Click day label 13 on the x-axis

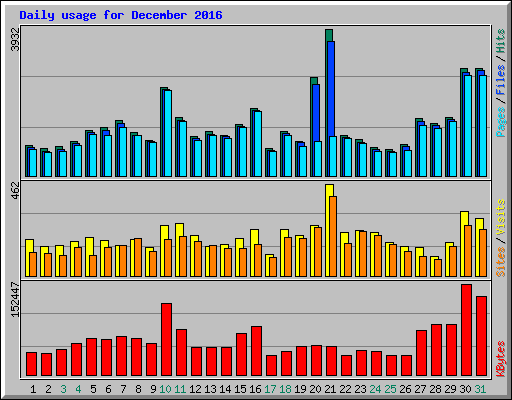point(210,389)
